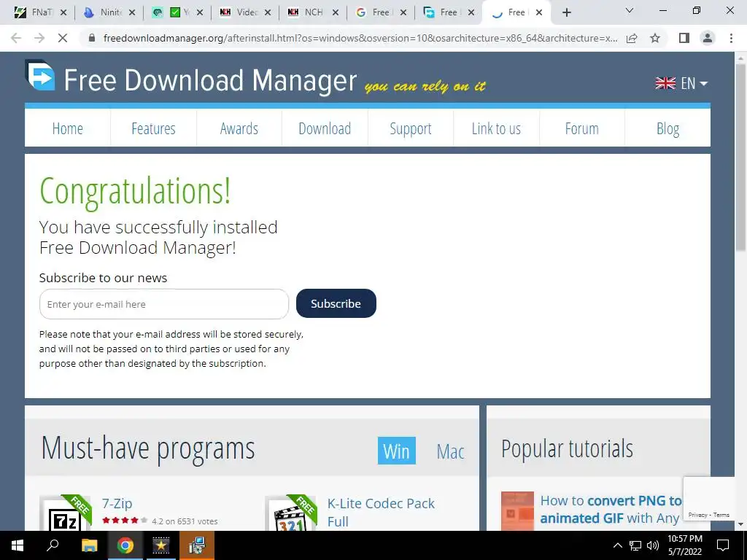Close the Ninite browser tab
Screen dimensions: 747x560
click(x=132, y=12)
